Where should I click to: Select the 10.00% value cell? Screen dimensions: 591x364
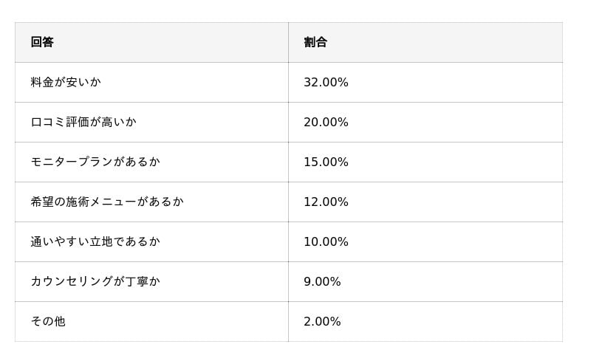point(326,241)
